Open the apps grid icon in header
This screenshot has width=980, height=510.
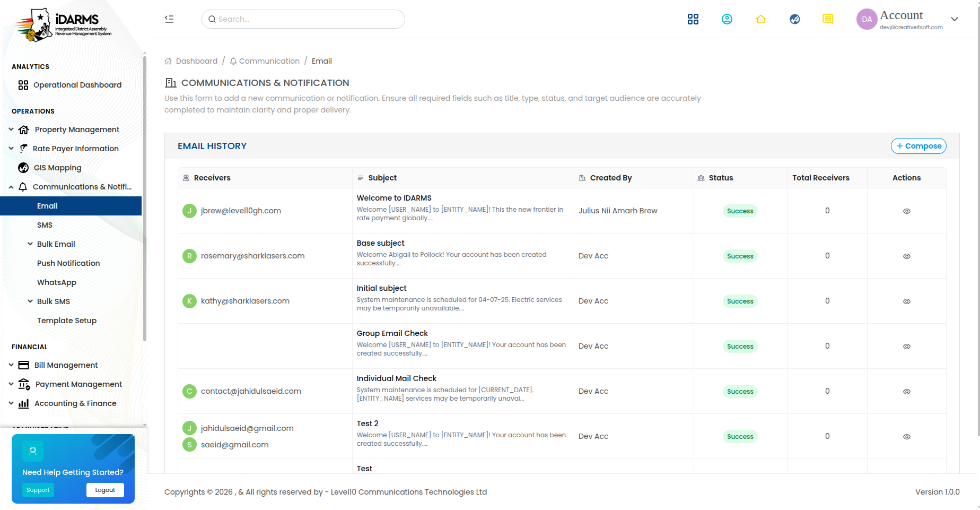click(693, 19)
